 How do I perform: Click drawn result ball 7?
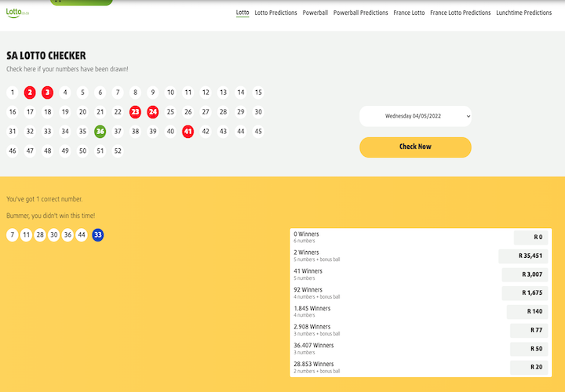[13, 235]
